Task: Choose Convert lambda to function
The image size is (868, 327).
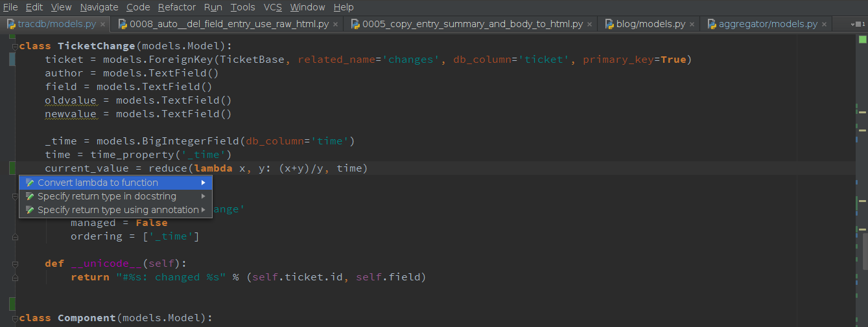Action: (115, 183)
